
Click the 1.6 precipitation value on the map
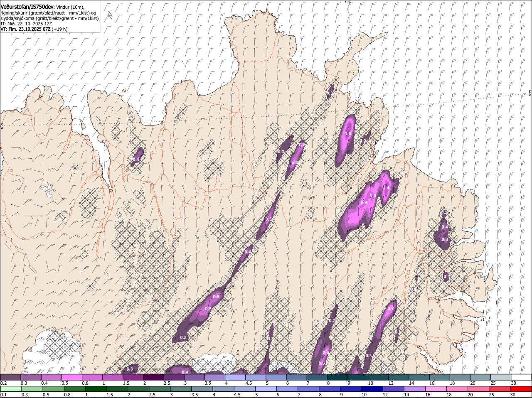[348, 134]
